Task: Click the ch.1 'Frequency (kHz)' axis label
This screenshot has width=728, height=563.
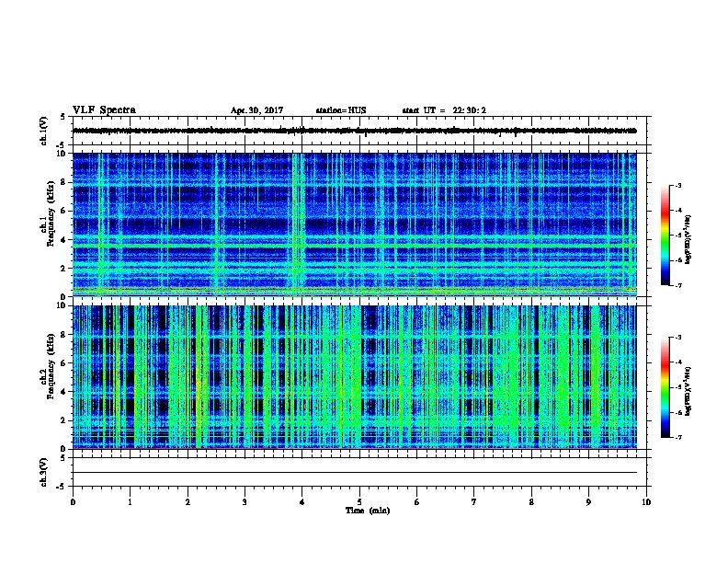Action: point(51,214)
